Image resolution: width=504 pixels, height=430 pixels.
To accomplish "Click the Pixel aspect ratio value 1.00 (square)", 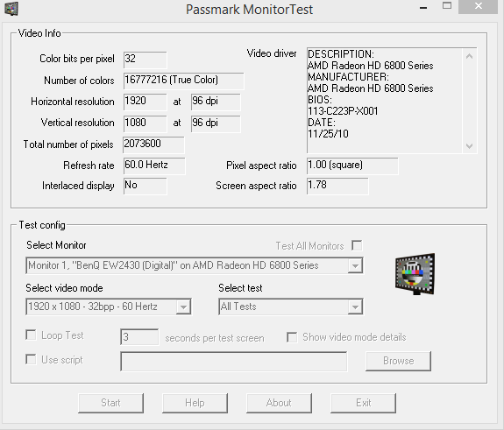I will click(352, 166).
